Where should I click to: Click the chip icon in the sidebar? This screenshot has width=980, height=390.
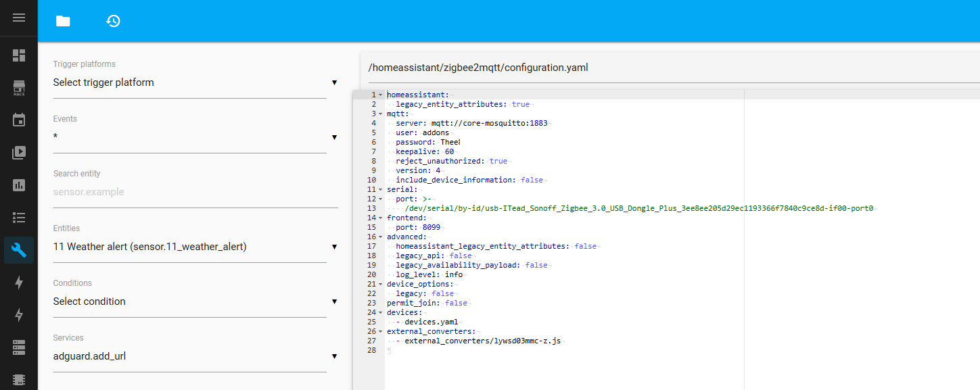coord(19,379)
